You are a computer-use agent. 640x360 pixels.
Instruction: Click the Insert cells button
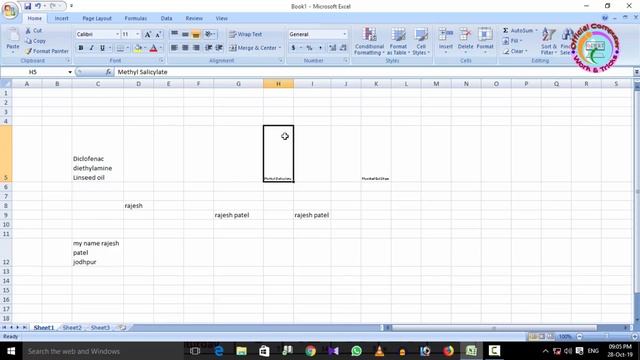pos(446,40)
